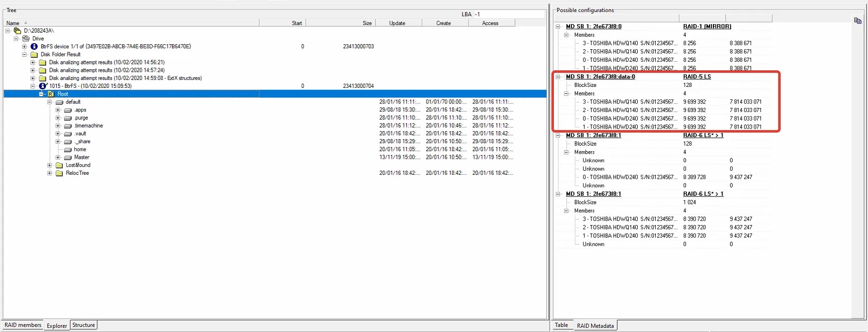Click the Disk Folder Result folder icon

34,55
